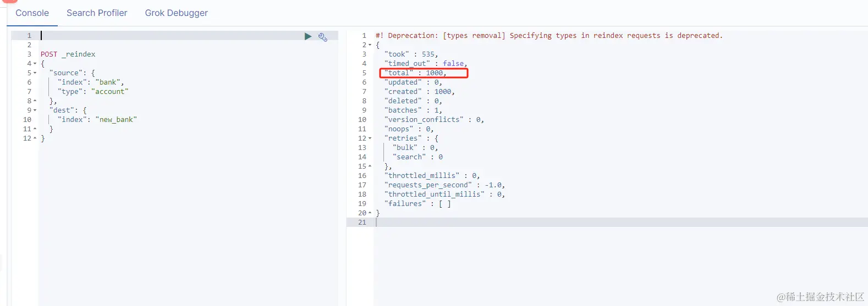Click line number 19 in response gutter
Image resolution: width=868 pixels, height=306 pixels.
point(362,204)
